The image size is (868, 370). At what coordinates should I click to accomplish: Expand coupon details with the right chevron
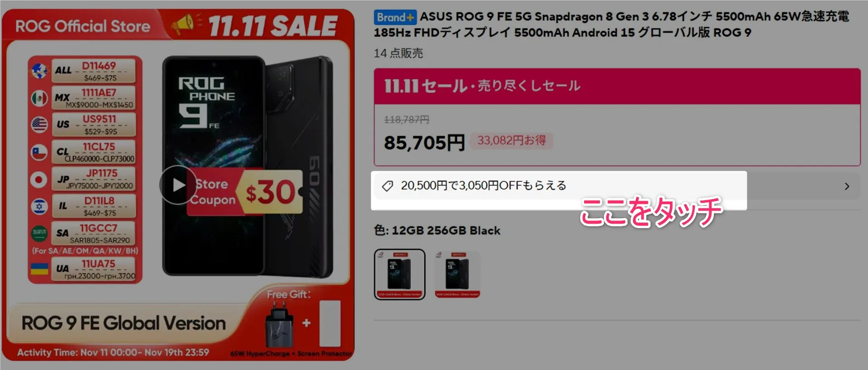847,186
